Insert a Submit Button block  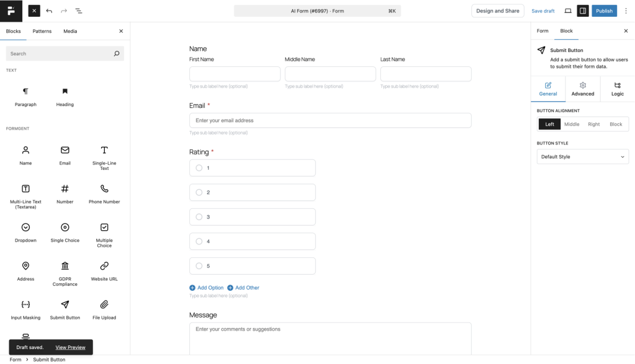click(64, 310)
